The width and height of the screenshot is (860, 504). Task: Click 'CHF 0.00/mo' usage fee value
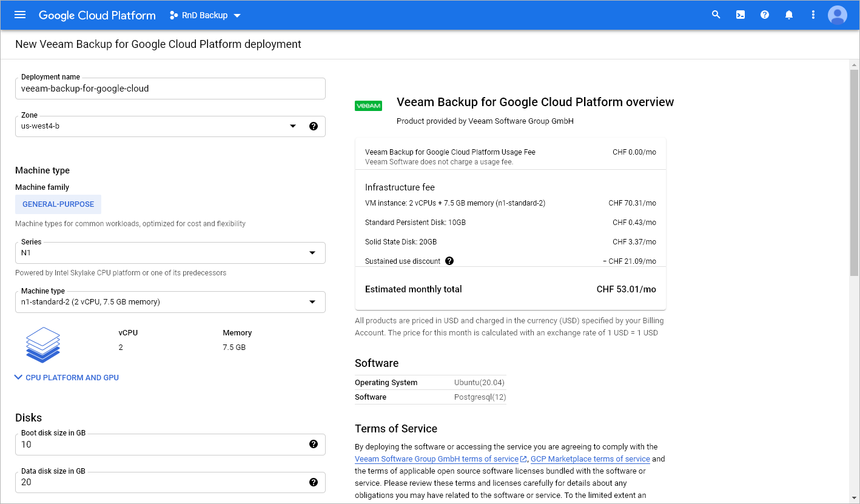(634, 152)
